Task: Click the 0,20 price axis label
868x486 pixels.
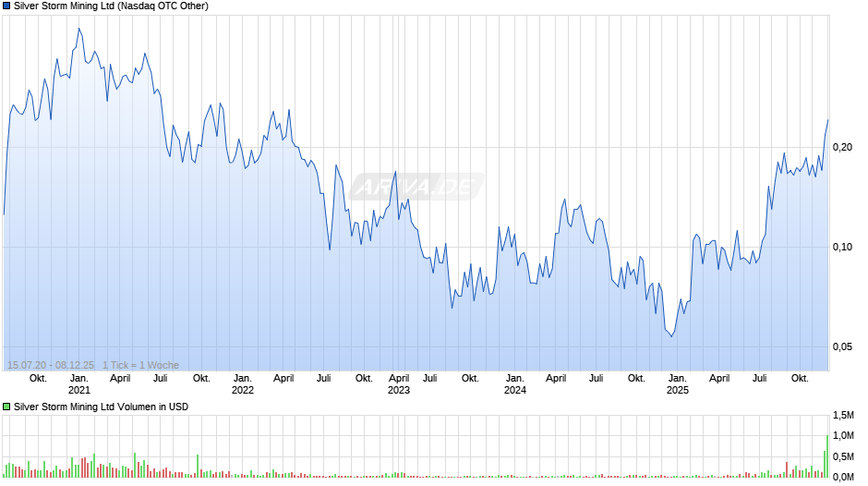Action: coord(842,147)
